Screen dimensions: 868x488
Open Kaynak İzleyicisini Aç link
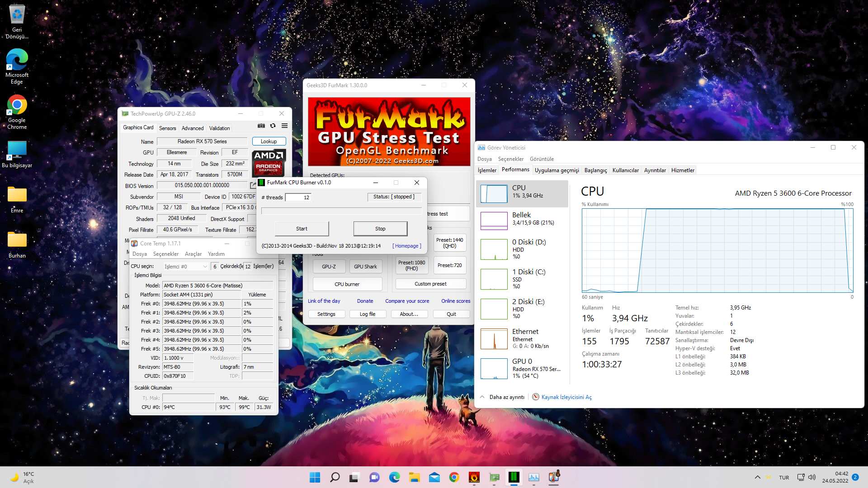pyautogui.click(x=566, y=397)
